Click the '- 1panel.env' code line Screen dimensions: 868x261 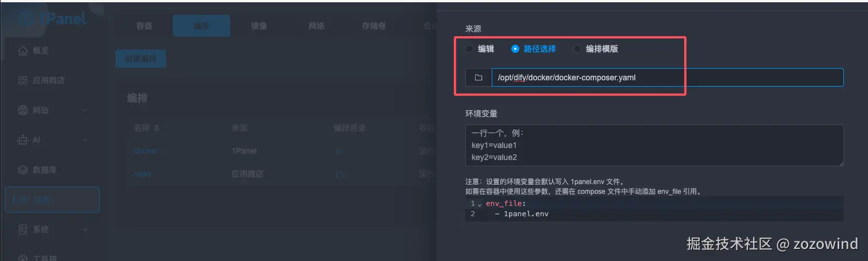click(522, 214)
